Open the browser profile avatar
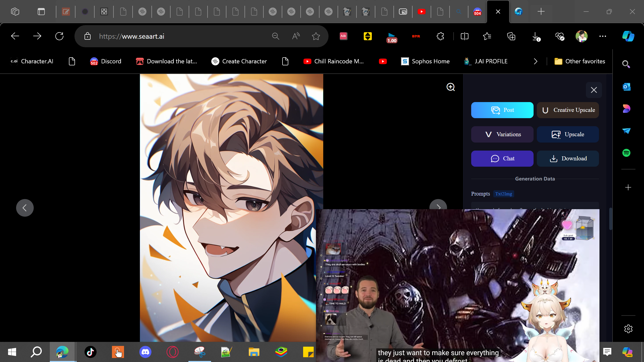Screen dimensions: 644x362 581,36
